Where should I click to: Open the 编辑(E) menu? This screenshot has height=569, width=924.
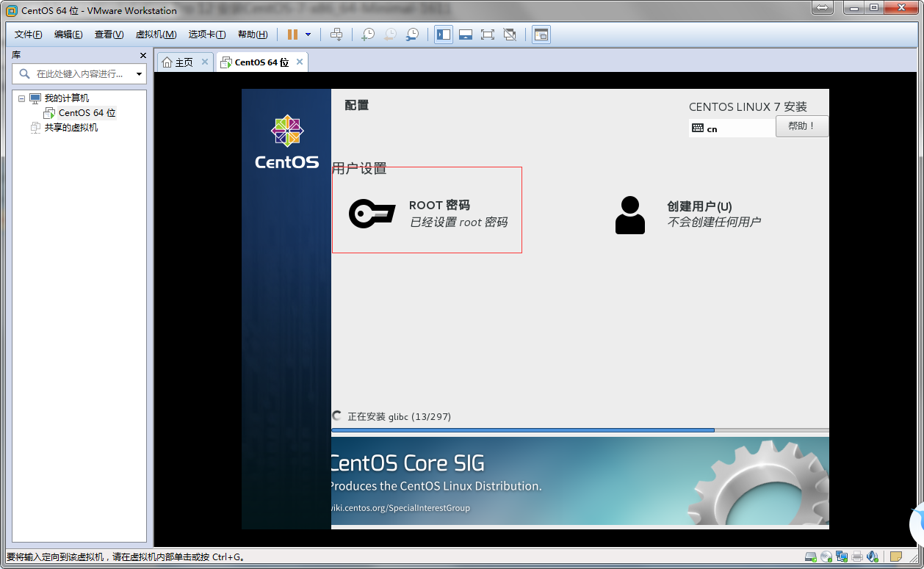coord(68,35)
